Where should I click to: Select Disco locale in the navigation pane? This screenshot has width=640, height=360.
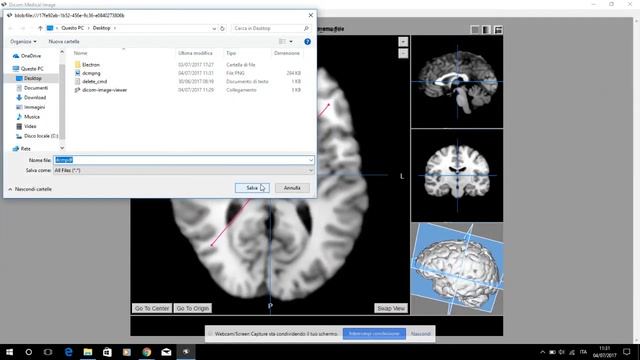point(37,136)
